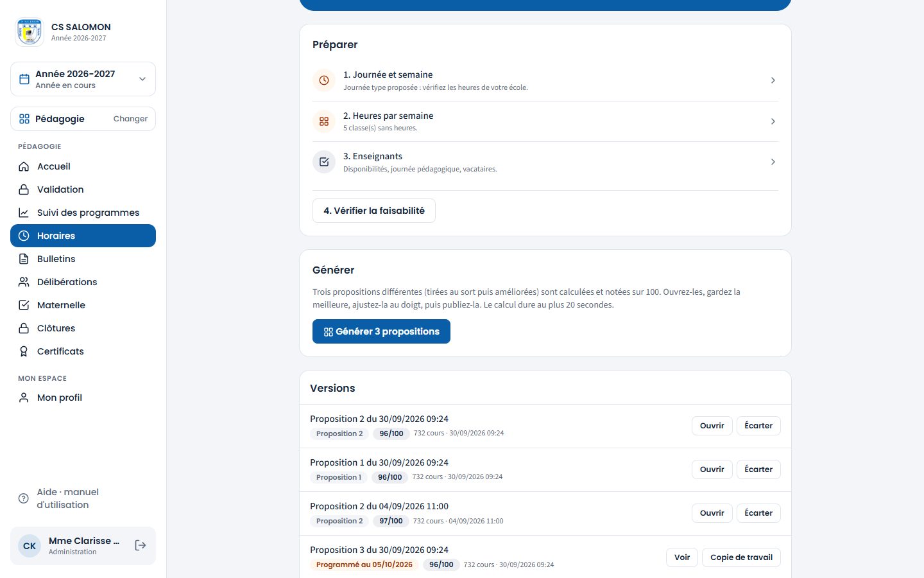Click the grid icon of Heures par semaine

[324, 121]
